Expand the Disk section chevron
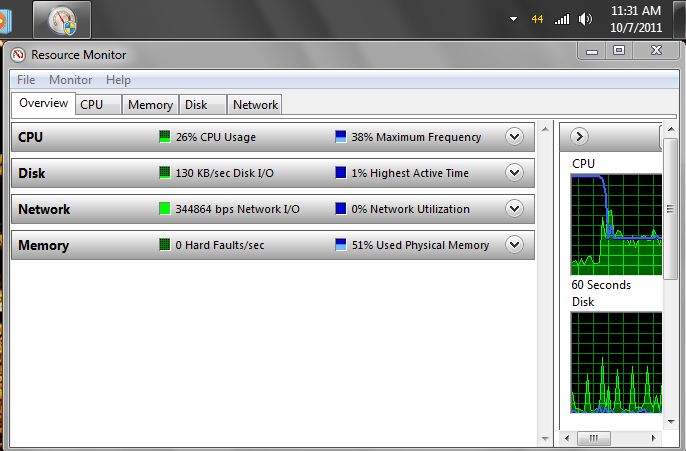686x451 pixels. click(x=514, y=173)
